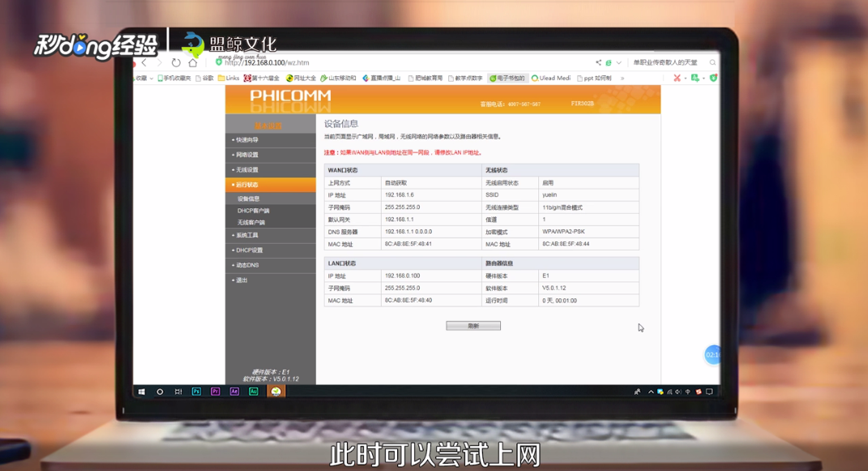Click the active browser taskbar icon
Viewport: 868px width, 471px height.
(x=276, y=392)
